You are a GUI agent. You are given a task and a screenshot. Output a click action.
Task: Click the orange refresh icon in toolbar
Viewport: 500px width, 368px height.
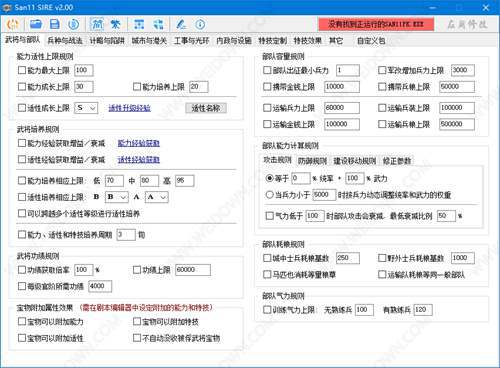coord(13,24)
